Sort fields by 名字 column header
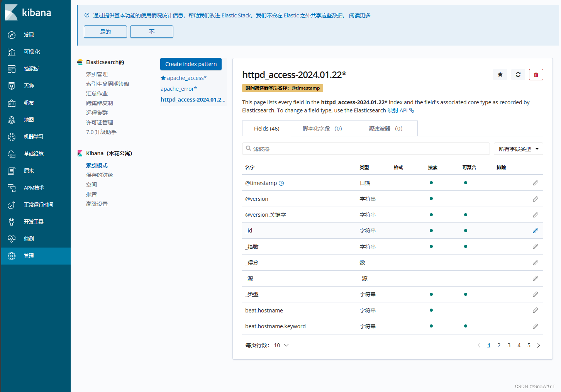 pos(250,168)
